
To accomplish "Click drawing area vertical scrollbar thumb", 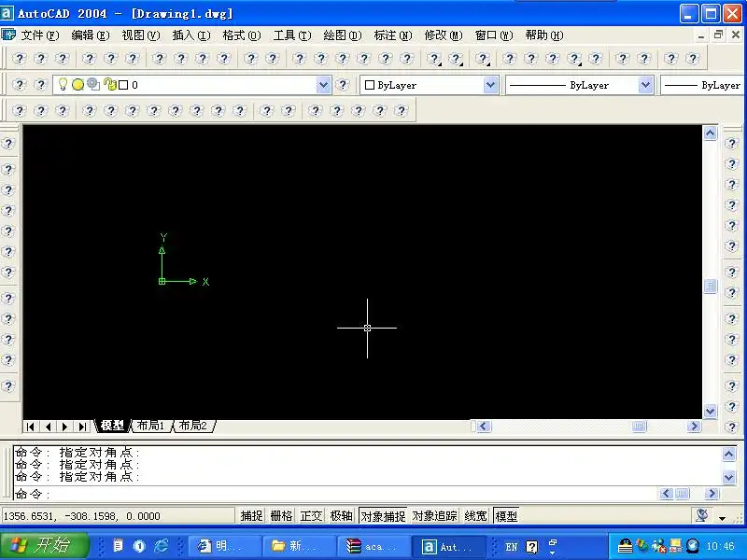I will pyautogui.click(x=711, y=287).
